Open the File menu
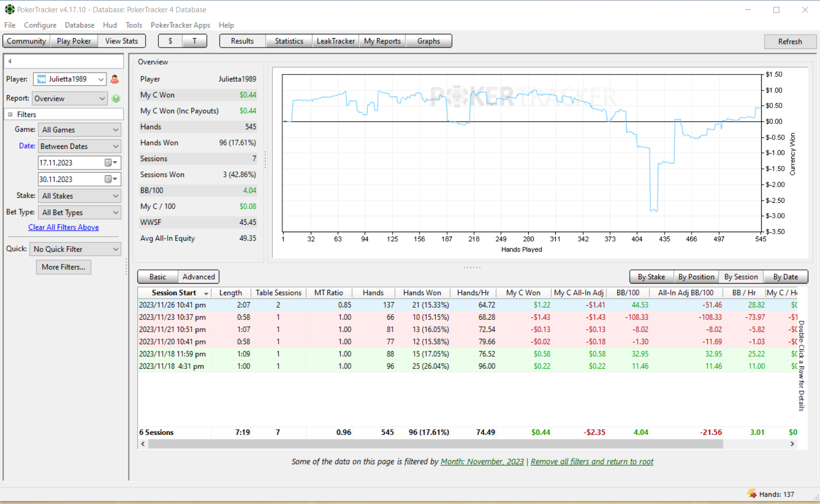This screenshot has height=504, width=820. coord(10,25)
